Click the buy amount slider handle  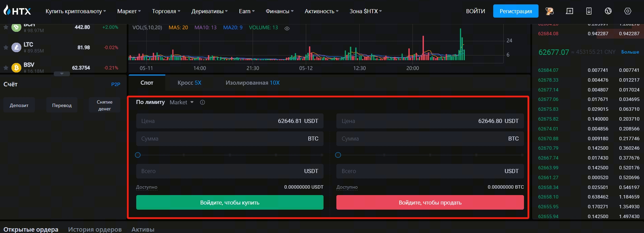[x=138, y=155]
